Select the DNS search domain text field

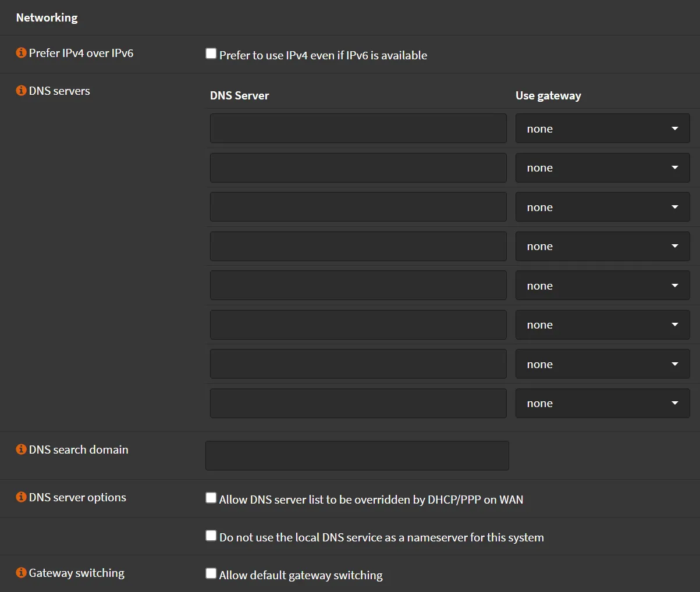tap(357, 455)
